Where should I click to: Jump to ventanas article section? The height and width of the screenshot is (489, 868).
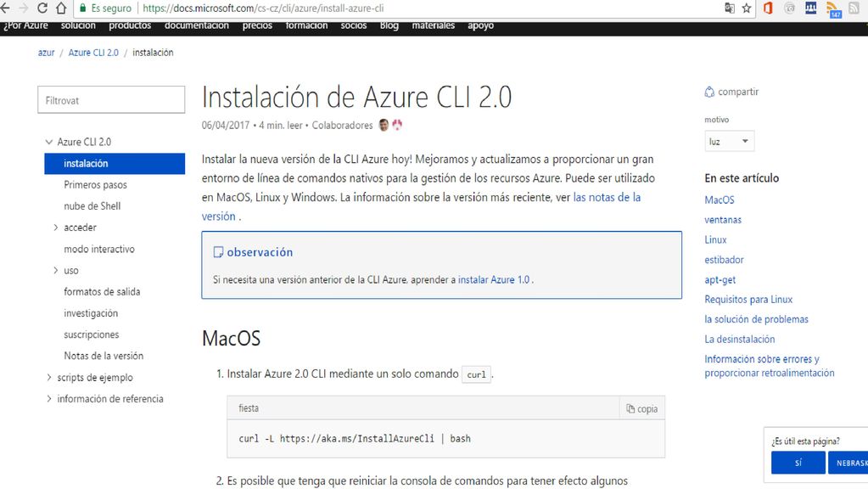pos(722,220)
